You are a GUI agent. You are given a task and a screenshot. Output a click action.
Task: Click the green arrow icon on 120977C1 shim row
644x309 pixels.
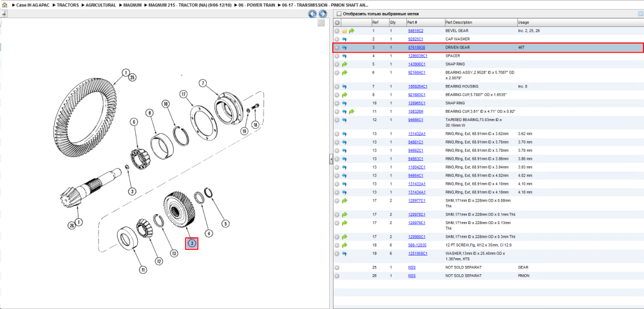point(345,201)
